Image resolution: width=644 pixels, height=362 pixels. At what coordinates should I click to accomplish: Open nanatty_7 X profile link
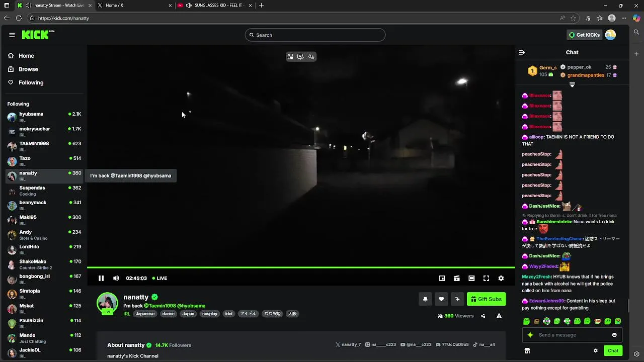[x=348, y=344]
